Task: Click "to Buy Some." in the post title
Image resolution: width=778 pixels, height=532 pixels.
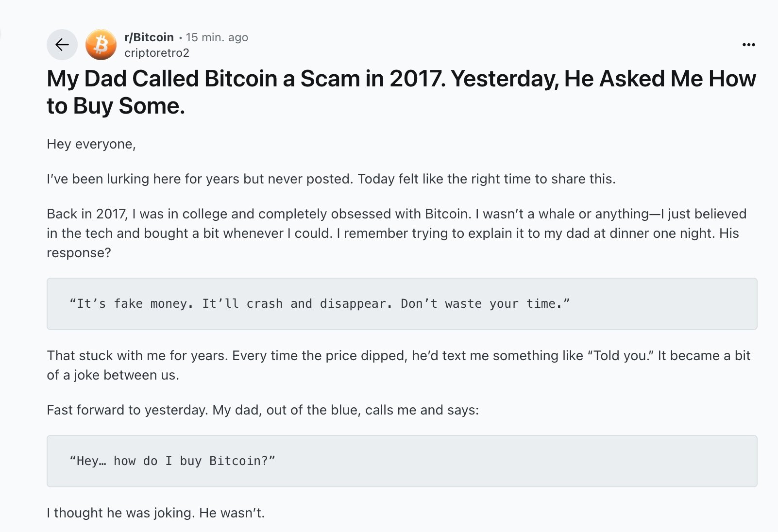Action: click(116, 106)
